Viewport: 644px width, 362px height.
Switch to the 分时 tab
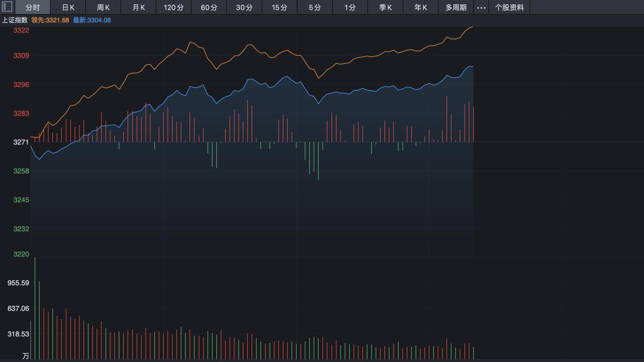tap(33, 7)
